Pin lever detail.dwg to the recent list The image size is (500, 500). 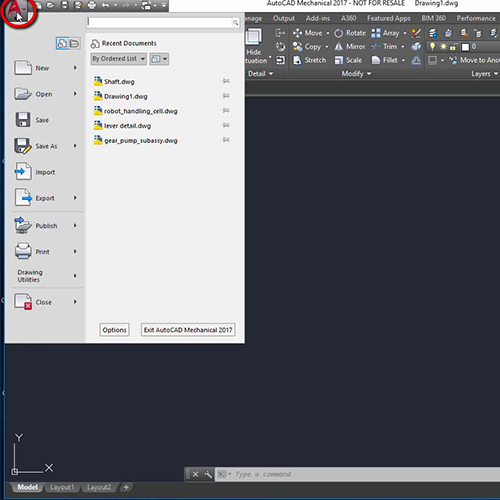coord(226,125)
